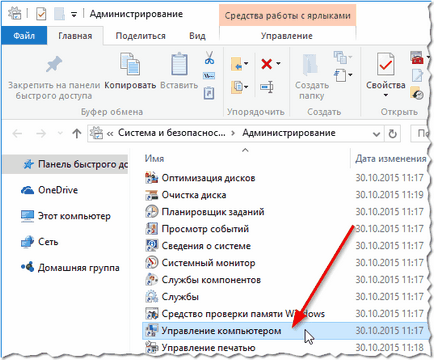
Task: Open the Properties dropdown arrow
Action: pyautogui.click(x=386, y=95)
